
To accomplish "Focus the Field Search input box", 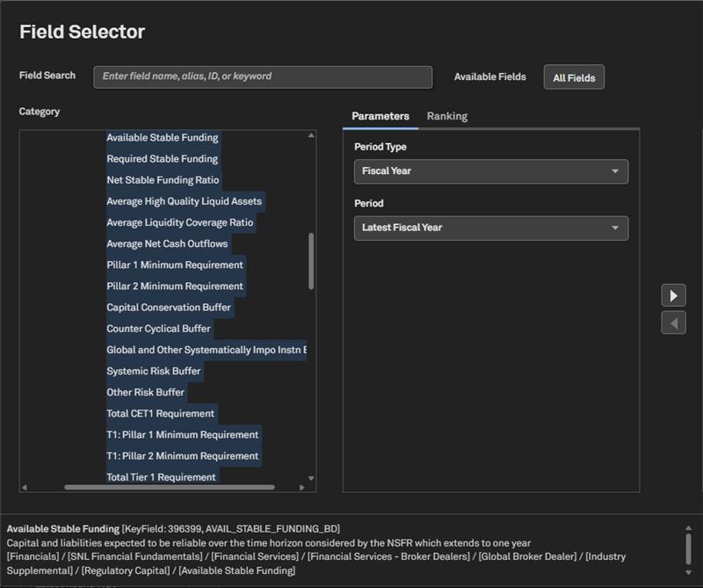I will point(263,76).
